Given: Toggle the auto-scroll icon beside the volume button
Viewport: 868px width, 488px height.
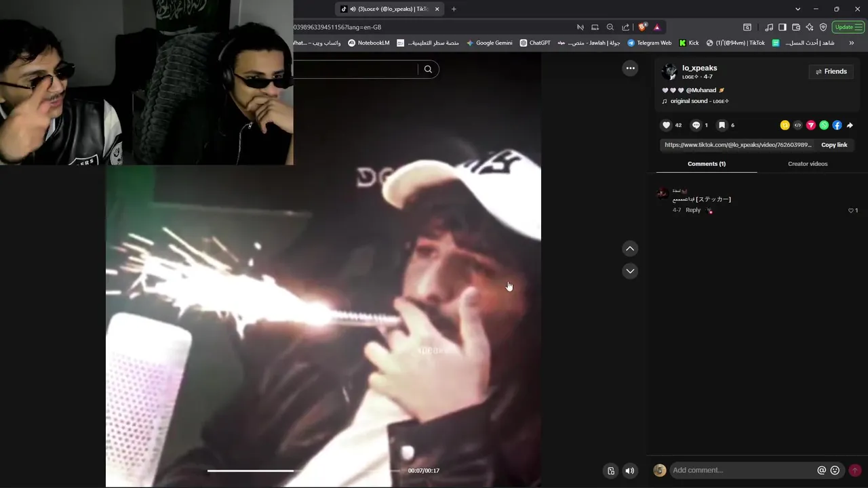Looking at the screenshot, I should tap(611, 471).
